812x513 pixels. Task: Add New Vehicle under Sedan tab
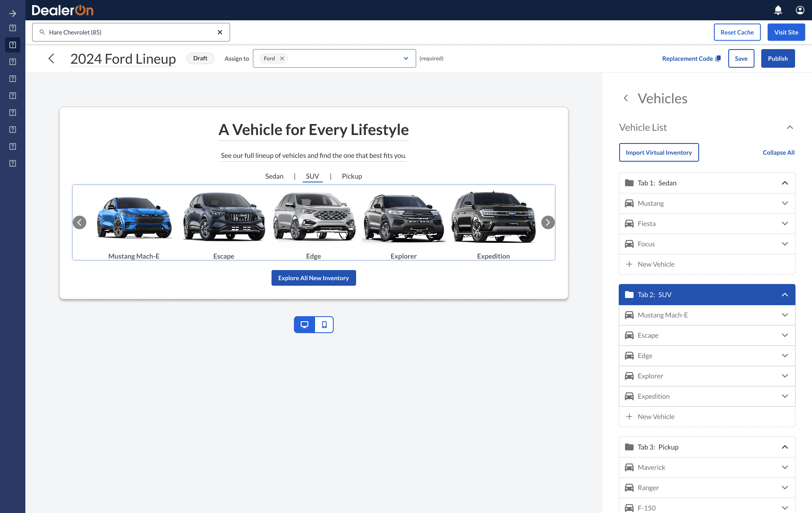[707, 264]
